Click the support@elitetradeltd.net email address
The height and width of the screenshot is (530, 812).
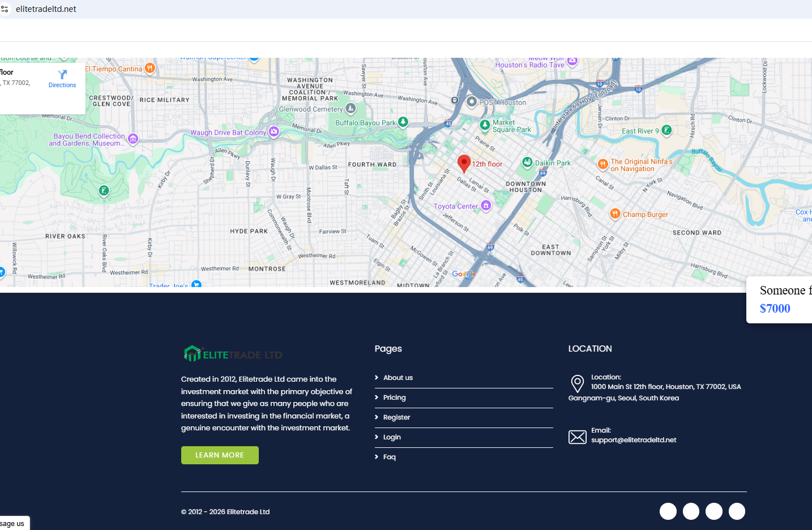click(634, 440)
